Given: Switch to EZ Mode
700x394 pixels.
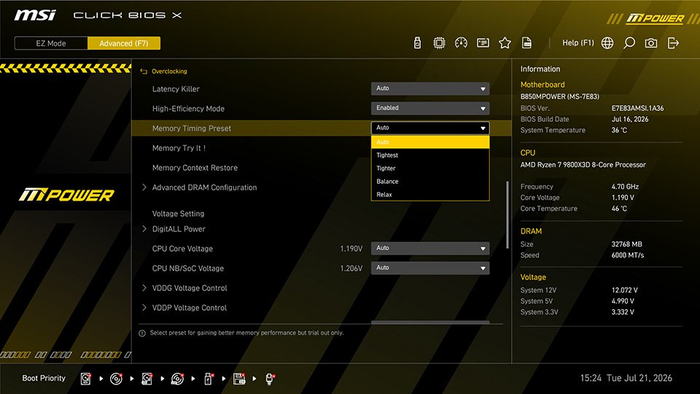Looking at the screenshot, I should (51, 43).
